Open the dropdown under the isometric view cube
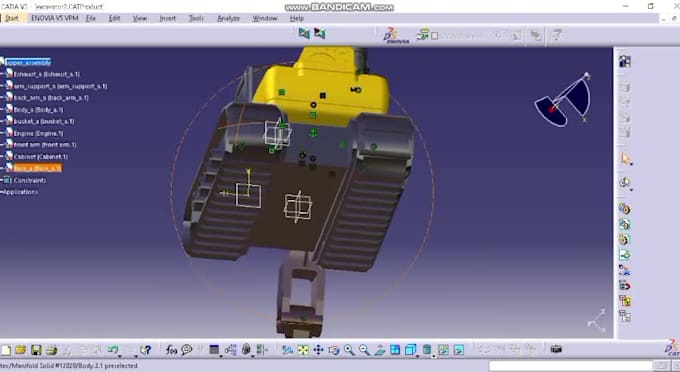The height and width of the screenshot is (372, 680). coord(417,356)
